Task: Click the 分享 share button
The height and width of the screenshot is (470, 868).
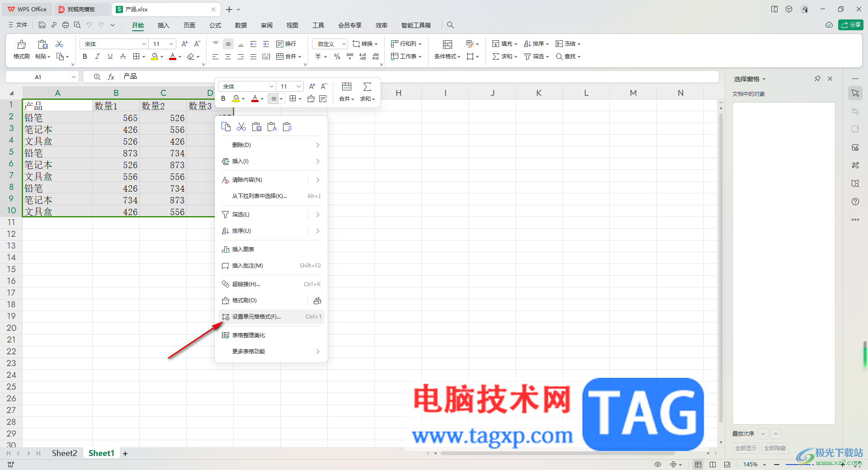Action: [850, 25]
